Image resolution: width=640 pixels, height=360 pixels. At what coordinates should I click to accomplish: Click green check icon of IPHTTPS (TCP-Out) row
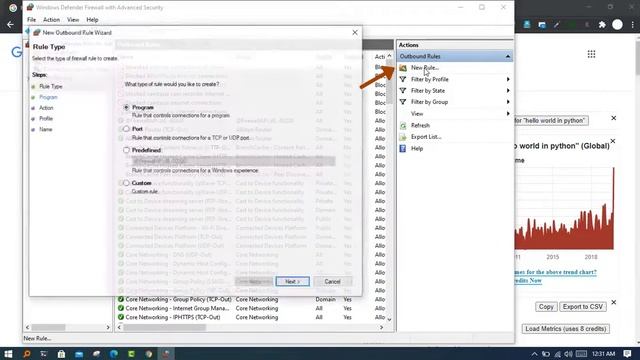(x=121, y=317)
